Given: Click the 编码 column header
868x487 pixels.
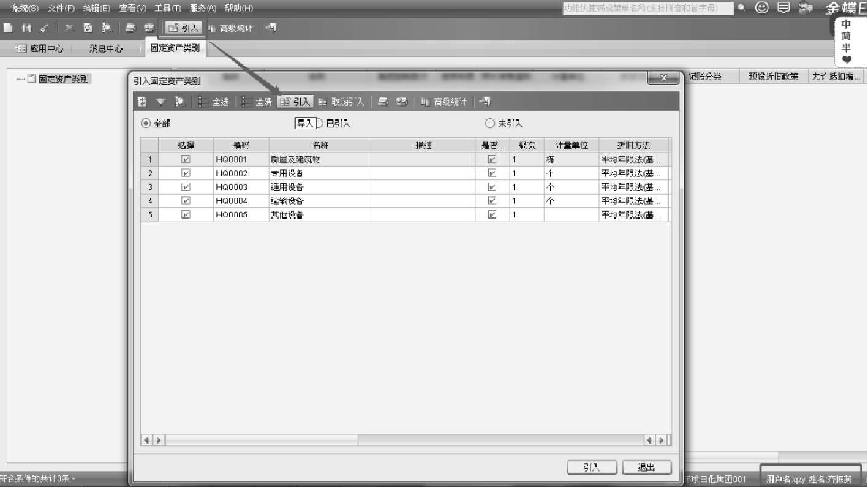Looking at the screenshot, I should tap(241, 145).
